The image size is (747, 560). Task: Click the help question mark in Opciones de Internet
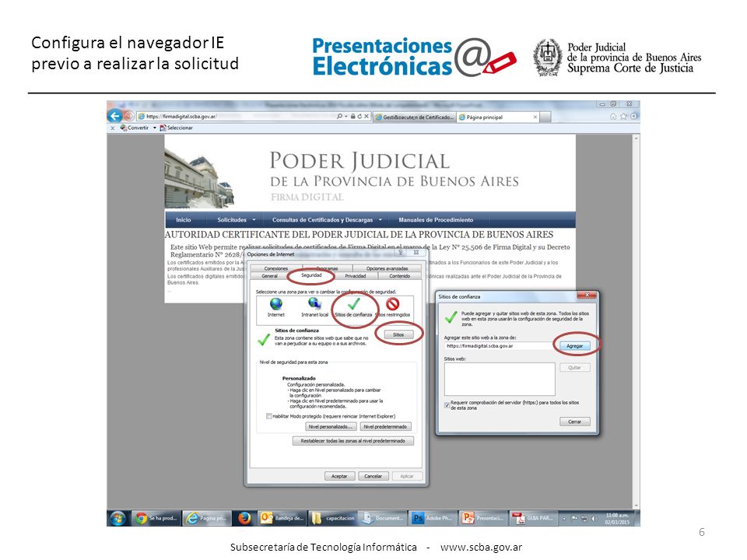point(401,253)
